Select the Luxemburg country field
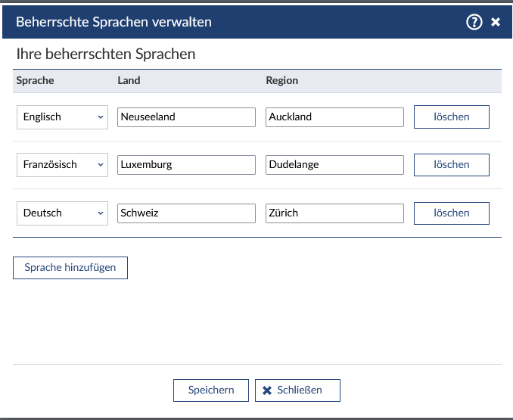 [186, 165]
